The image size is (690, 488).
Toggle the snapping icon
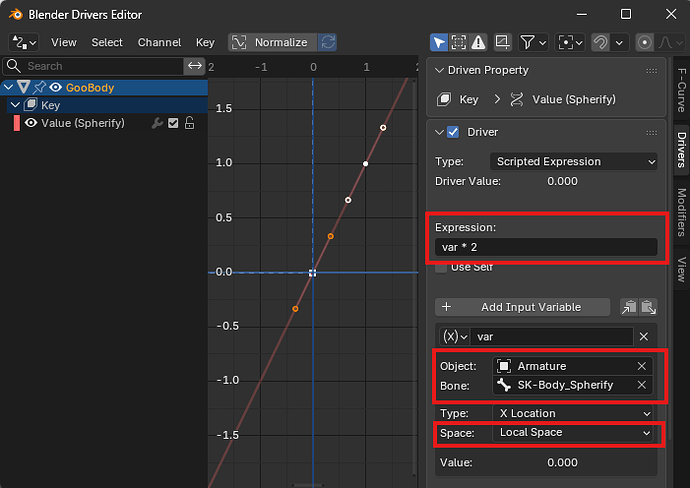click(600, 42)
